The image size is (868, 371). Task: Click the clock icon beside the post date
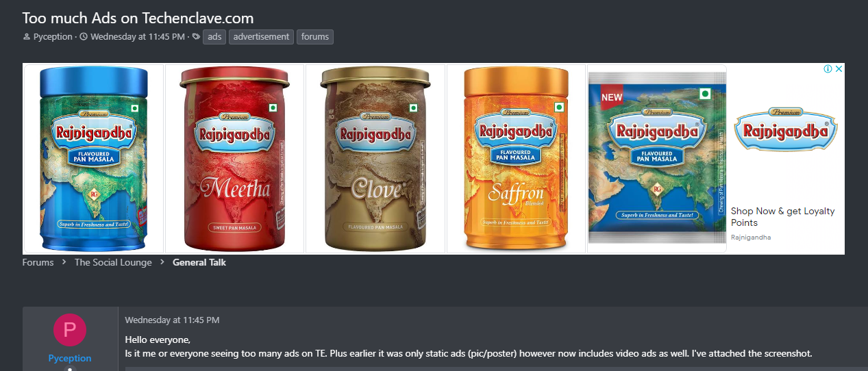pyautogui.click(x=84, y=37)
